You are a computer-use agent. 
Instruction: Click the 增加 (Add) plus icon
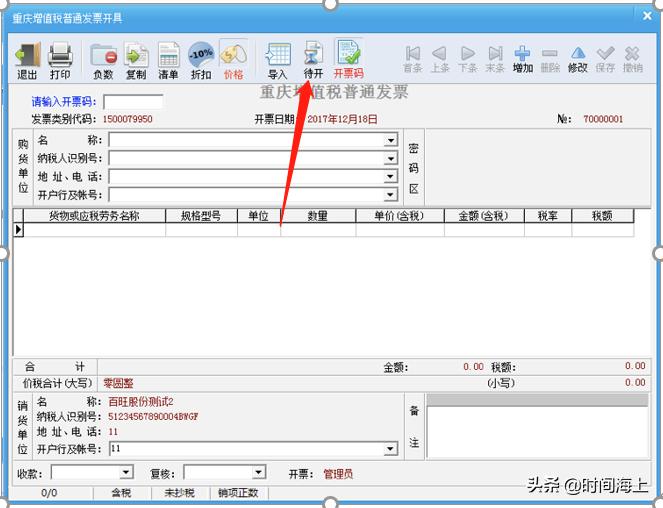(x=523, y=59)
